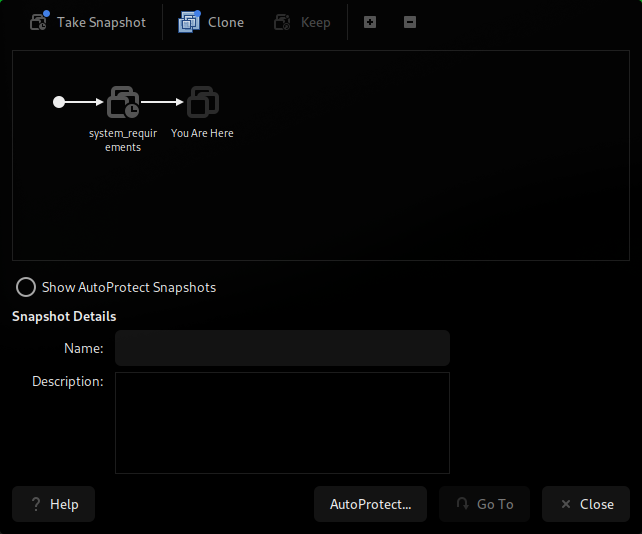Image resolution: width=642 pixels, height=534 pixels.
Task: Open Help for the snapshot manager
Action: [54, 504]
